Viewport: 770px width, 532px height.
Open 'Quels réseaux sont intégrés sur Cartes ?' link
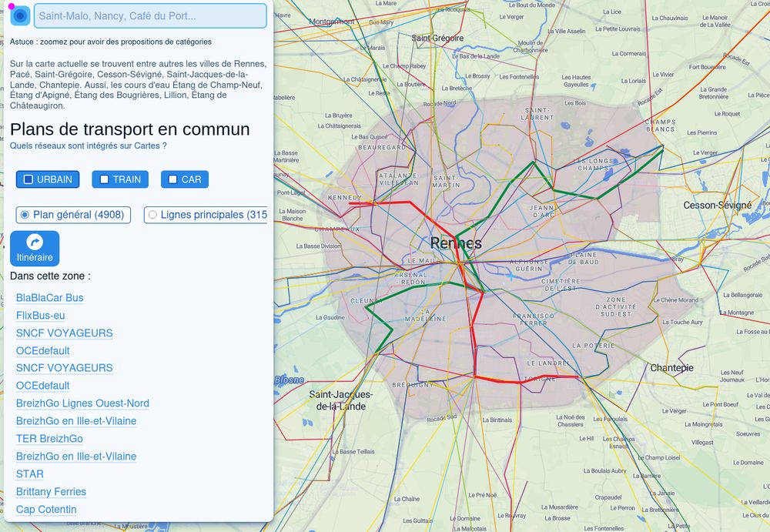click(x=89, y=146)
